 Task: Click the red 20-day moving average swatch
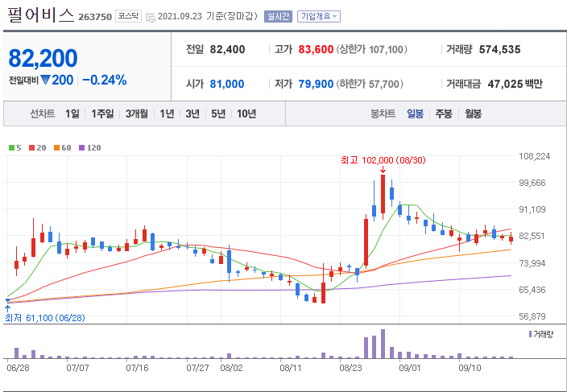tap(31, 148)
